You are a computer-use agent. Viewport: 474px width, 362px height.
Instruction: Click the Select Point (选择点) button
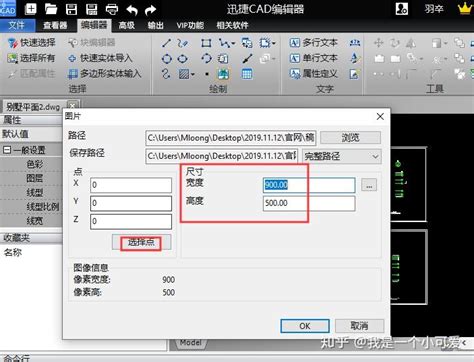click(141, 242)
